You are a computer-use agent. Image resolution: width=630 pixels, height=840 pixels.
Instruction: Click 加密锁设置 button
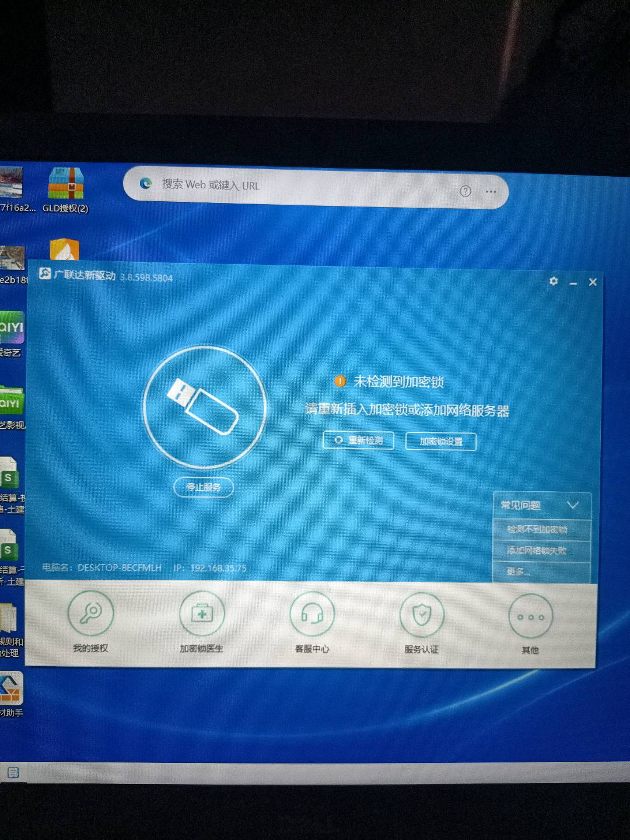(x=441, y=442)
